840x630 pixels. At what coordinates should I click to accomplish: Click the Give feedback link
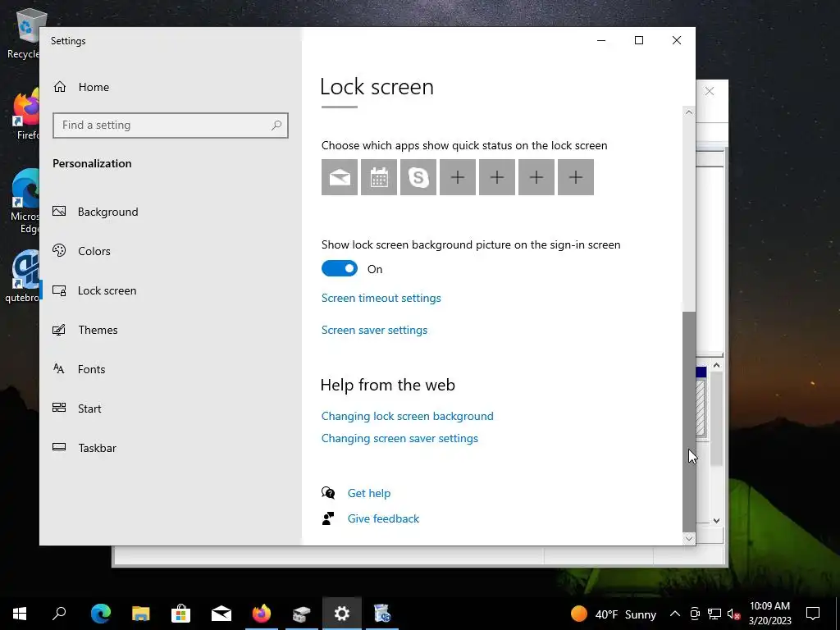point(383,518)
